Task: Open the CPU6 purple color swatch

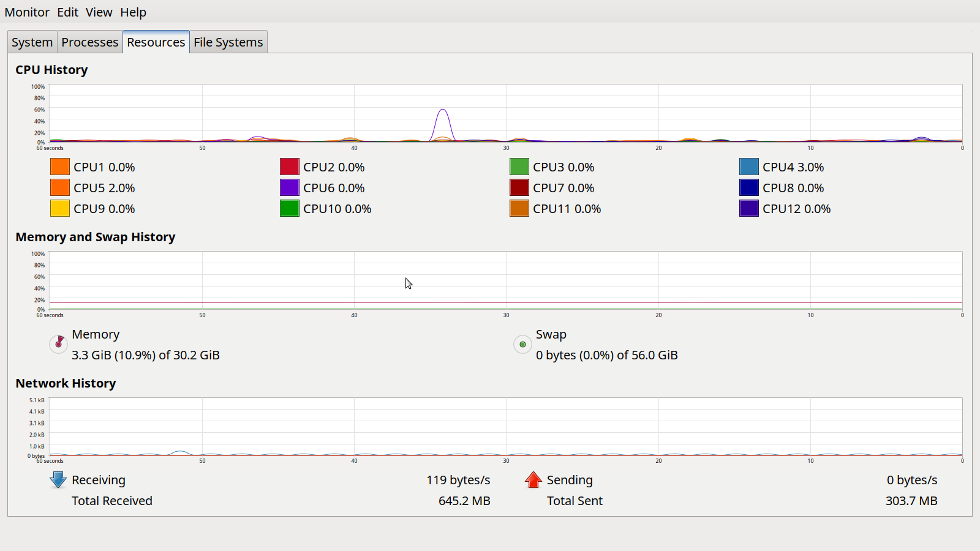Action: click(290, 187)
